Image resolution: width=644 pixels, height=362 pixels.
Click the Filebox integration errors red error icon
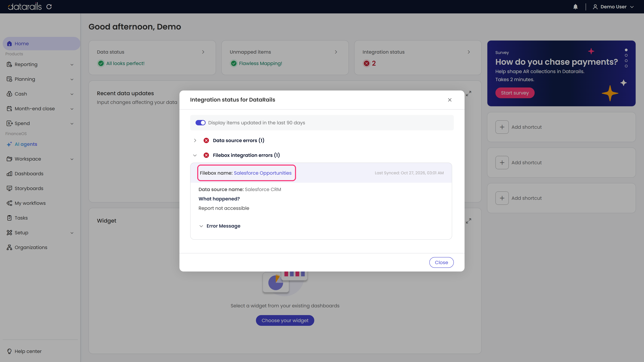coord(206,155)
